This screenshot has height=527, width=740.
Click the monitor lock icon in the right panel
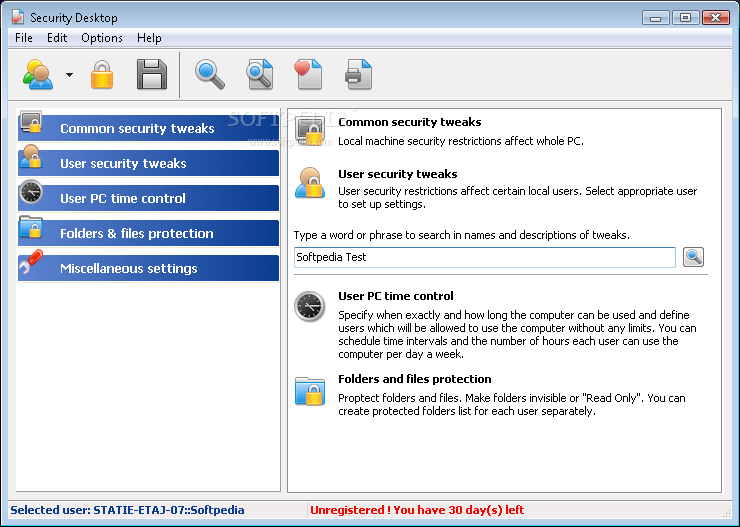(x=310, y=131)
